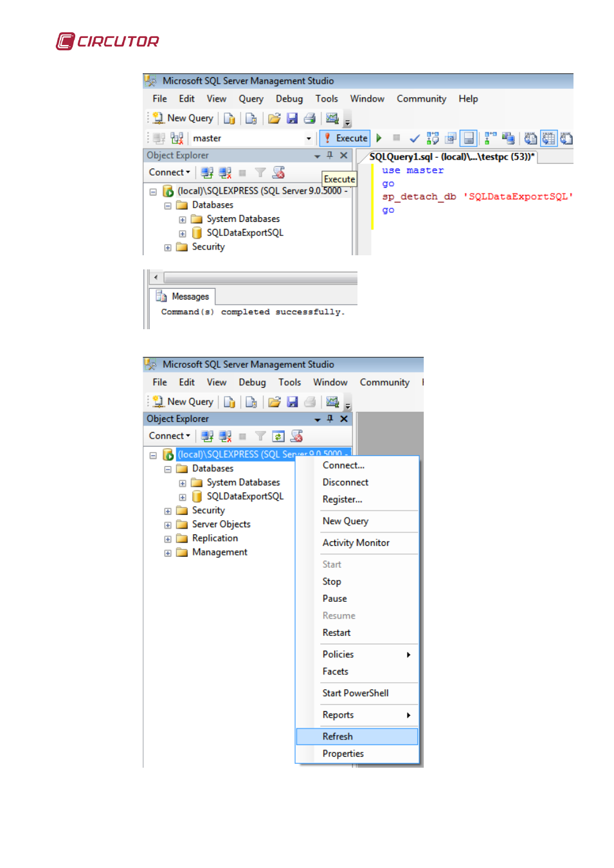Click the horizontal scrollbar left arrow
Viewport: 614px width, 868px height.
click(156, 278)
